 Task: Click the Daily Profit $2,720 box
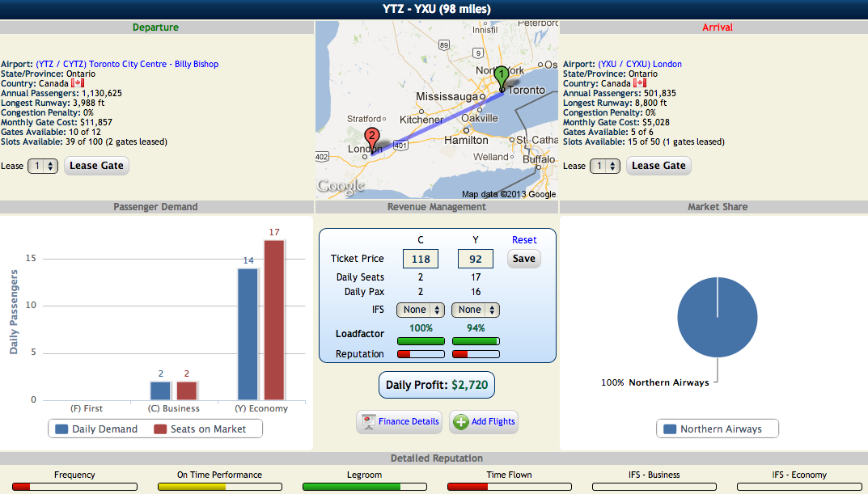click(x=437, y=385)
